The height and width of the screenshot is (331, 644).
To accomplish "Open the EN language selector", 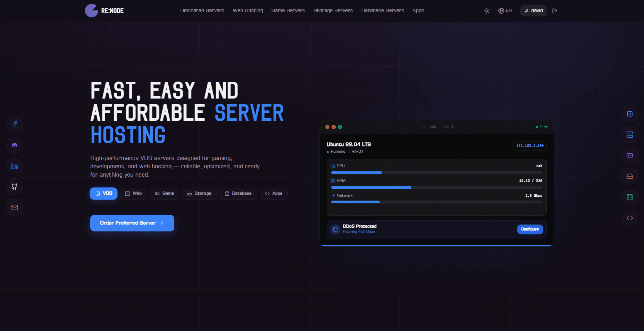I will click(505, 11).
